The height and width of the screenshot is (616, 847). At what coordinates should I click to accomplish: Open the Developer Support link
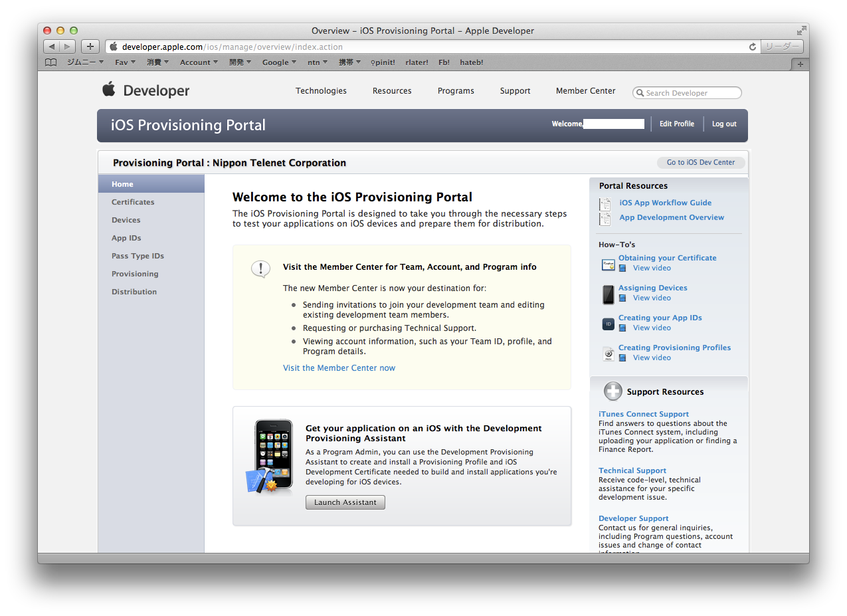[634, 519]
